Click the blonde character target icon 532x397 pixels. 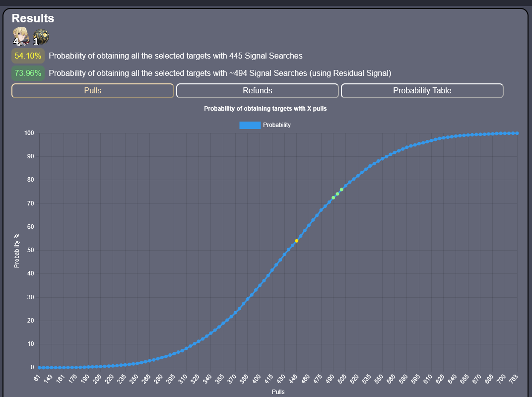[x=21, y=36]
